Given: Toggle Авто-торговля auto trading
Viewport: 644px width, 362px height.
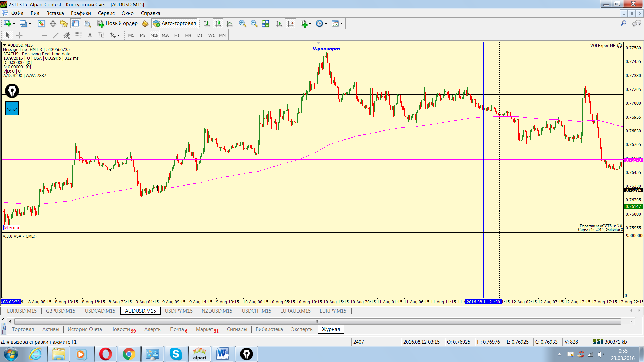Looking at the screenshot, I should point(174,24).
